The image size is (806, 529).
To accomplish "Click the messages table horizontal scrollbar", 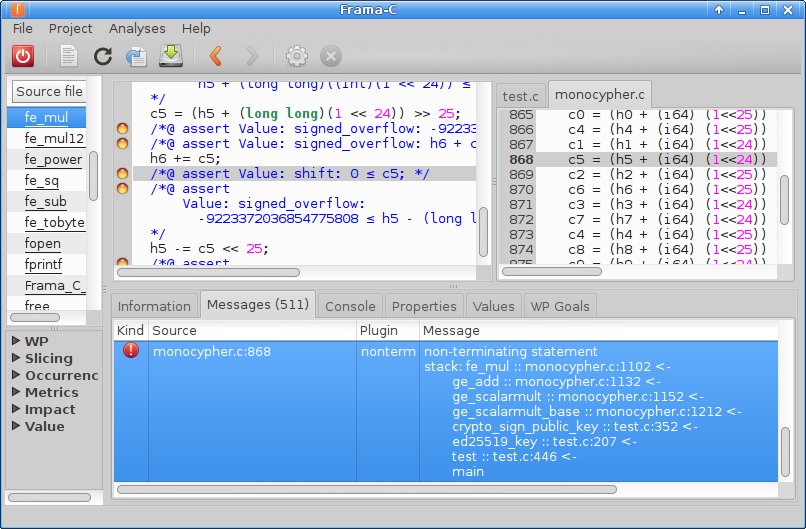I will pyautogui.click(x=367, y=489).
